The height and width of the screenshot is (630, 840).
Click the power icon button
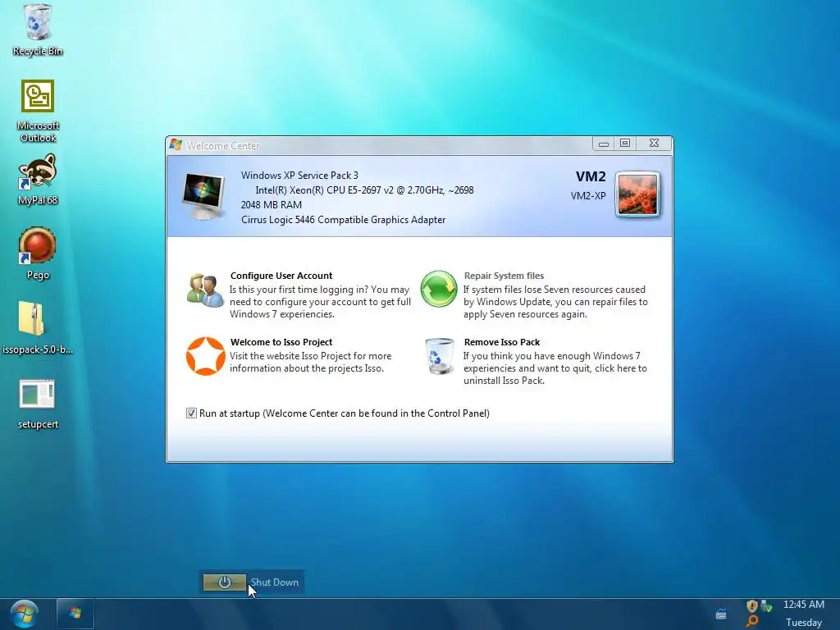pyautogui.click(x=225, y=582)
